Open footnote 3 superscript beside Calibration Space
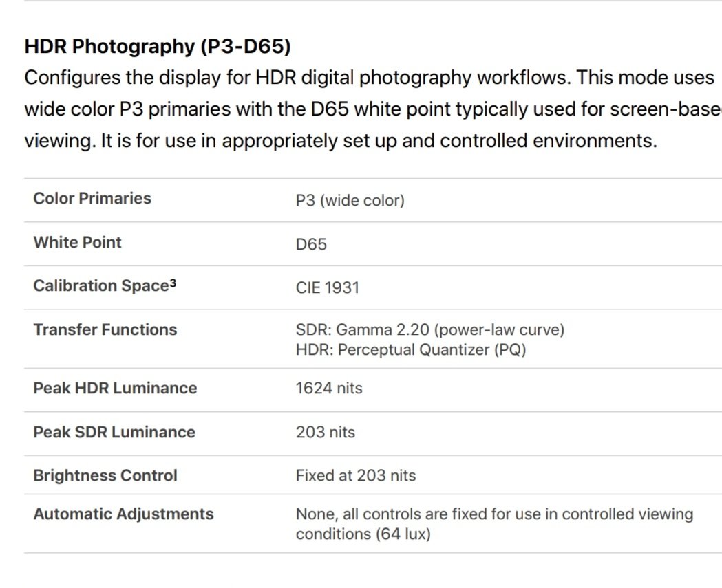Image resolution: width=722 pixels, height=588 pixels. click(173, 283)
